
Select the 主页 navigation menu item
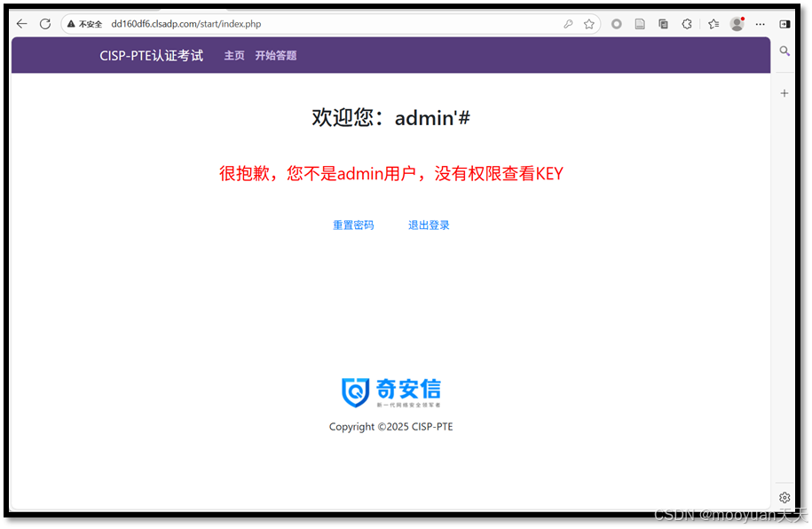pos(233,55)
